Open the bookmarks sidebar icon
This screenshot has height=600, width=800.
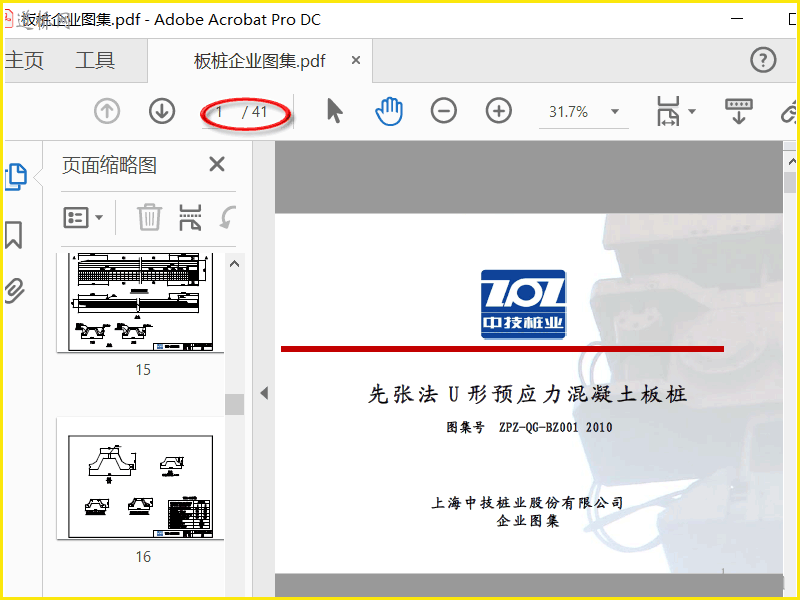click(14, 235)
